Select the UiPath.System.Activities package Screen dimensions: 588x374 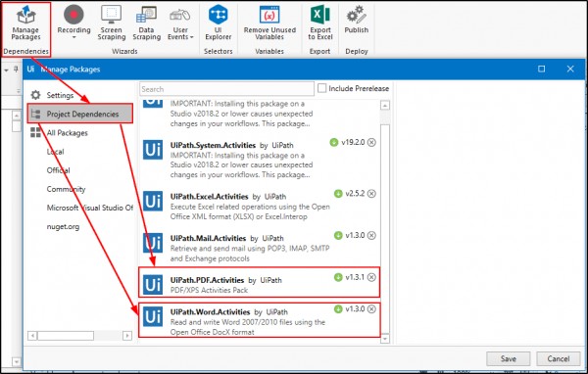tap(260, 160)
